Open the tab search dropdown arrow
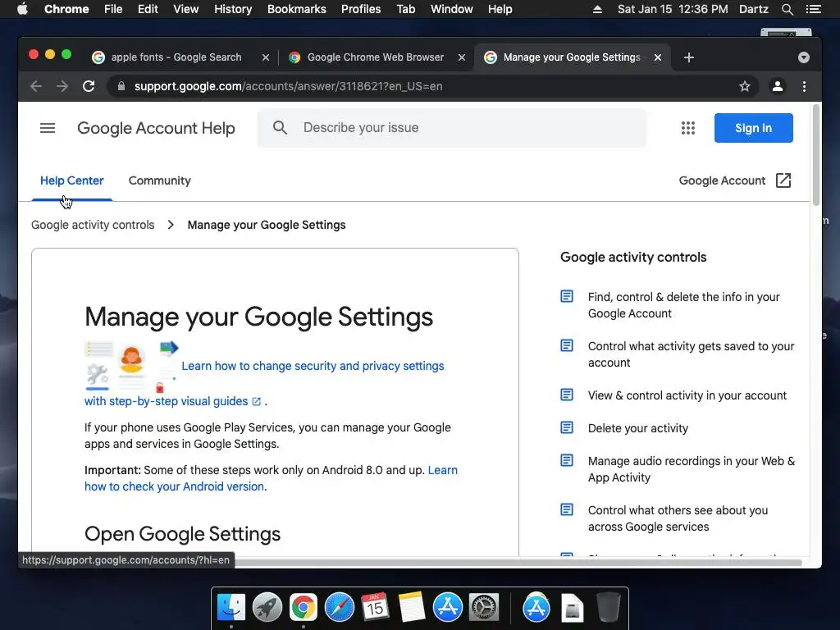This screenshot has width=840, height=630. point(804,57)
